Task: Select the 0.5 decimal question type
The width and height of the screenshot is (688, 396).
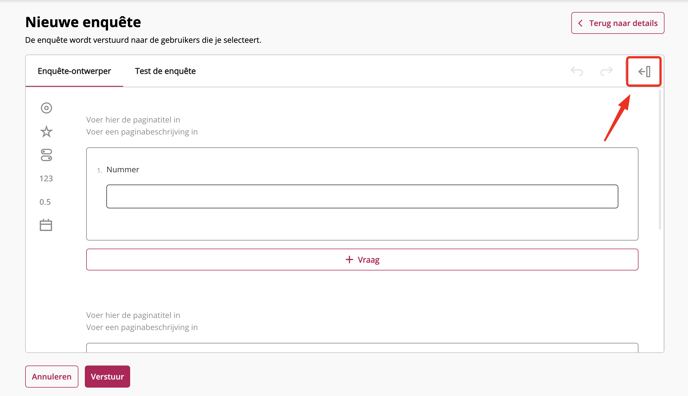Action: [x=45, y=202]
